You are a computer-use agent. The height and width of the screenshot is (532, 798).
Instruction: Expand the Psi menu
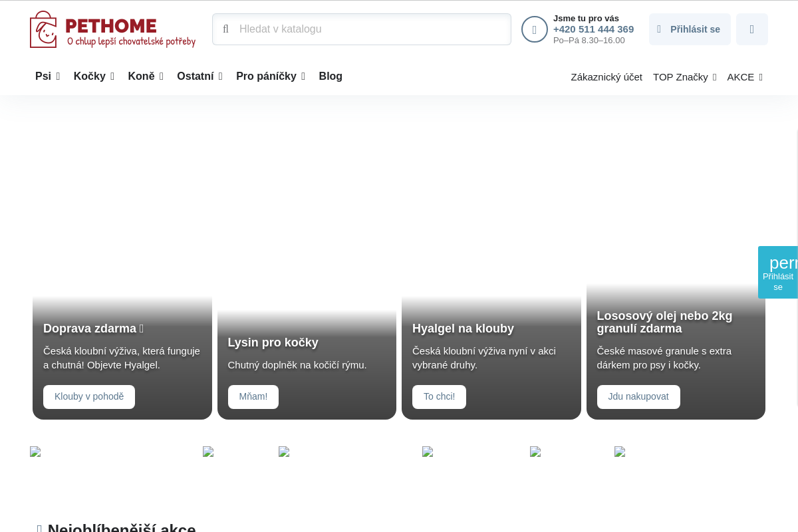tap(48, 76)
